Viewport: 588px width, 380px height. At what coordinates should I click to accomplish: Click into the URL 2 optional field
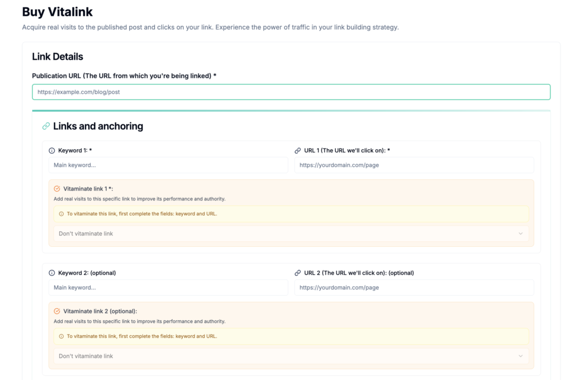(413, 288)
